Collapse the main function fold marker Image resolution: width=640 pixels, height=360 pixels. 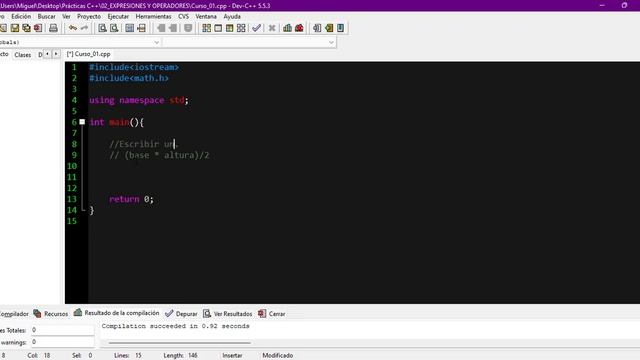[82, 122]
